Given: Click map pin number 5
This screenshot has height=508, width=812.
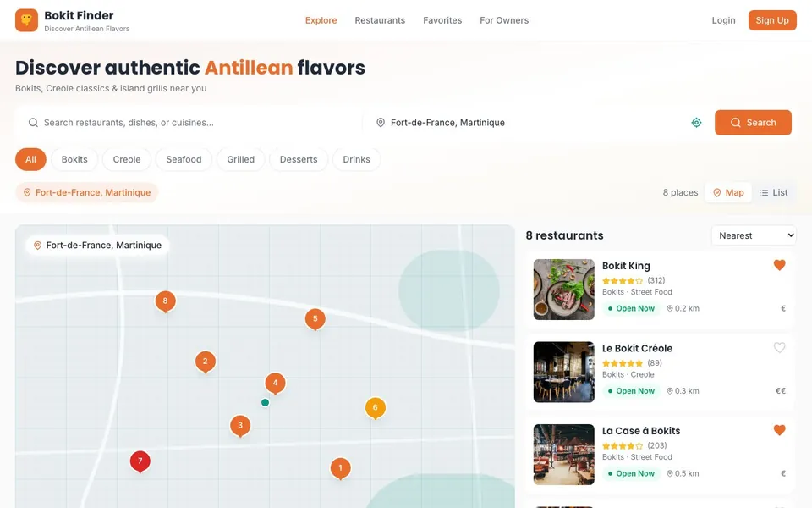Looking at the screenshot, I should (x=315, y=319).
